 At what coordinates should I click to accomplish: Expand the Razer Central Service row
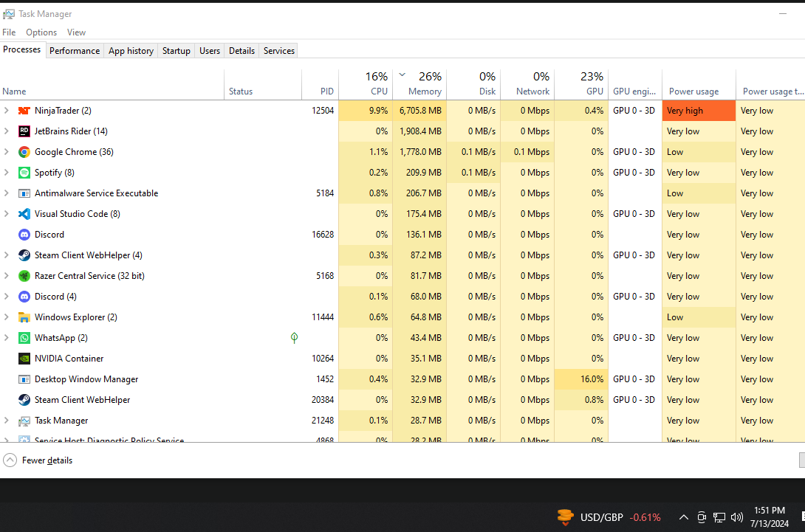click(7, 276)
